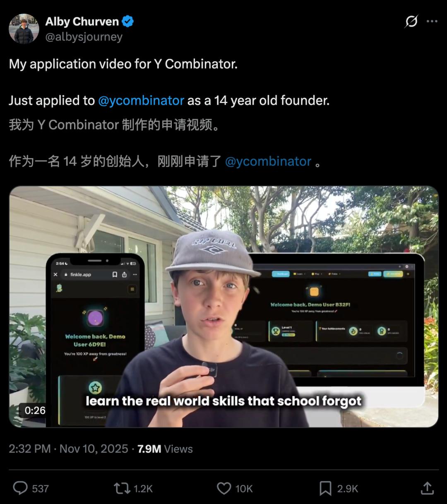This screenshot has height=504, width=447.
Task: Click the Alby Churven display name
Action: coord(82,22)
